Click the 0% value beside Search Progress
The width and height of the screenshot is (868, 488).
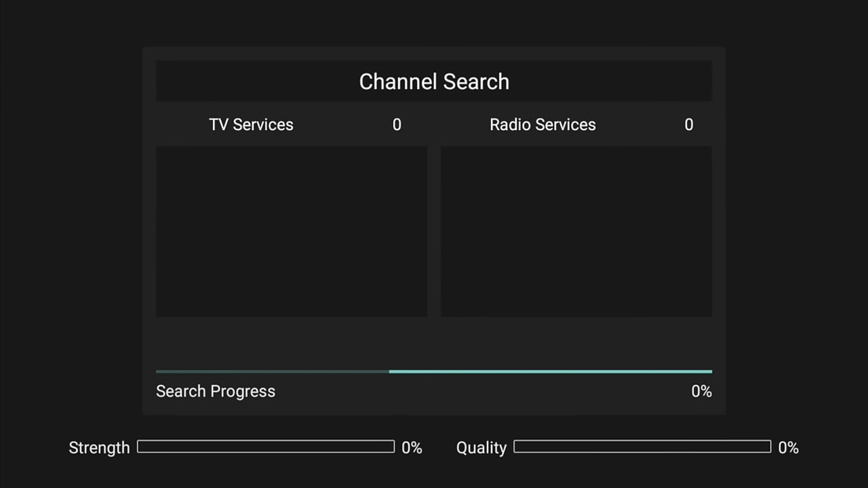tap(701, 391)
